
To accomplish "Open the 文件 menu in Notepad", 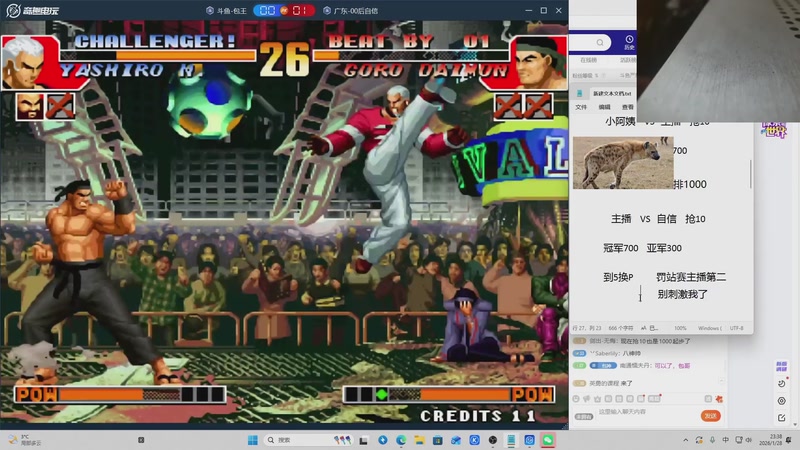I will pos(581,107).
